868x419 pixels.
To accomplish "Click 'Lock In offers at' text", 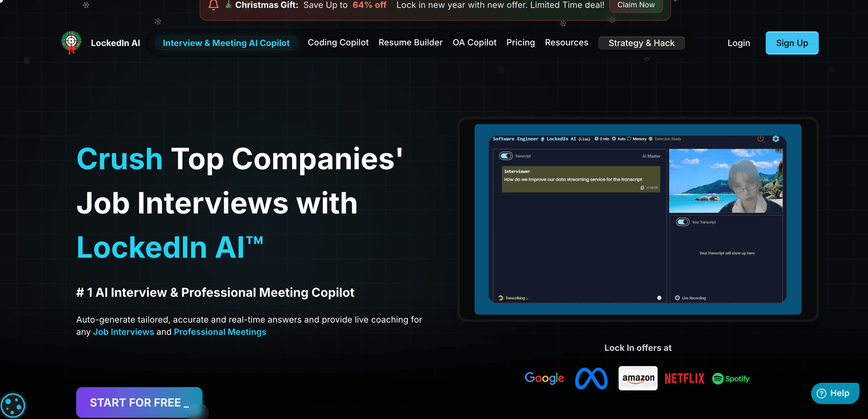I will [638, 348].
